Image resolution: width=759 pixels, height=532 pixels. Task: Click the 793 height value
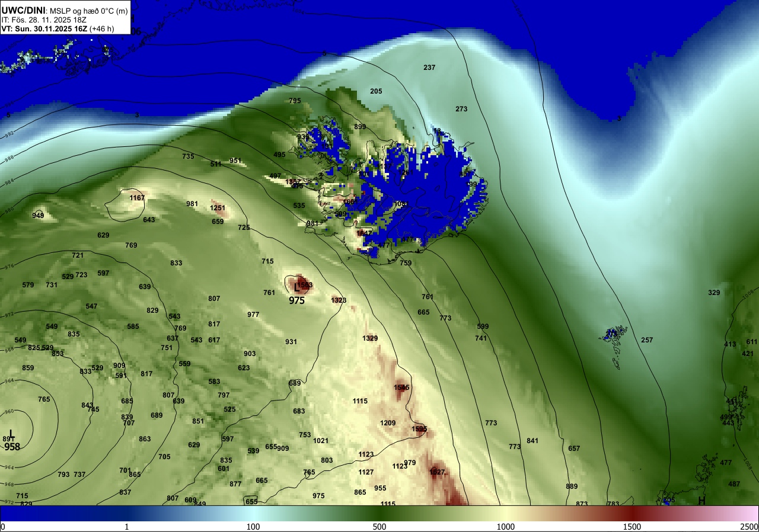(x=63, y=475)
